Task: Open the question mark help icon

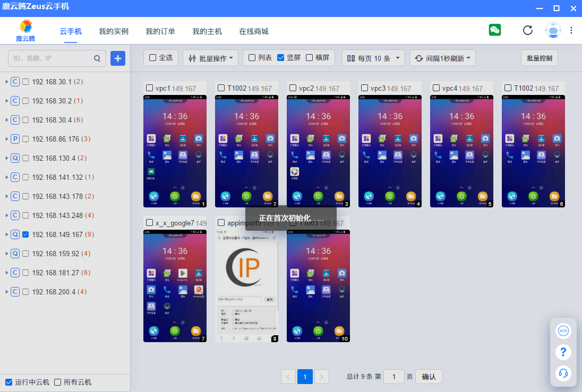Action: coord(563,352)
